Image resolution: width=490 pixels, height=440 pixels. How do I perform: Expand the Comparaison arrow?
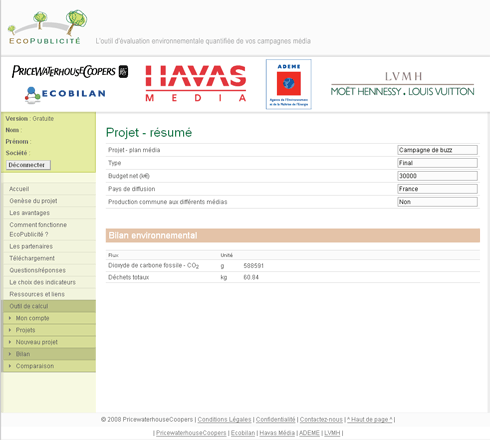(10, 366)
